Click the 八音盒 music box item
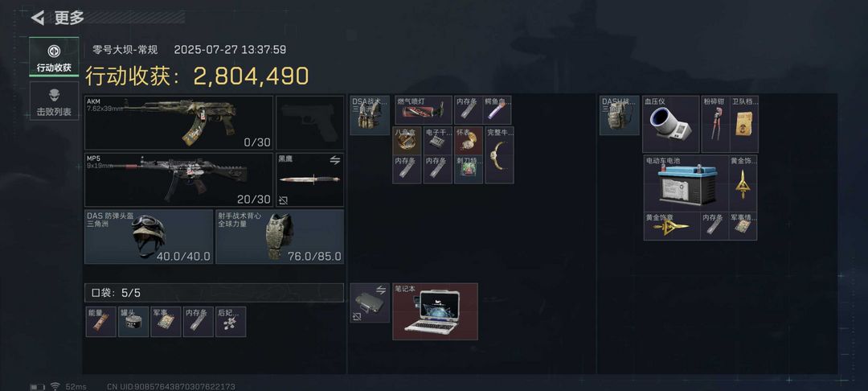The width and height of the screenshot is (868, 391). [x=407, y=141]
